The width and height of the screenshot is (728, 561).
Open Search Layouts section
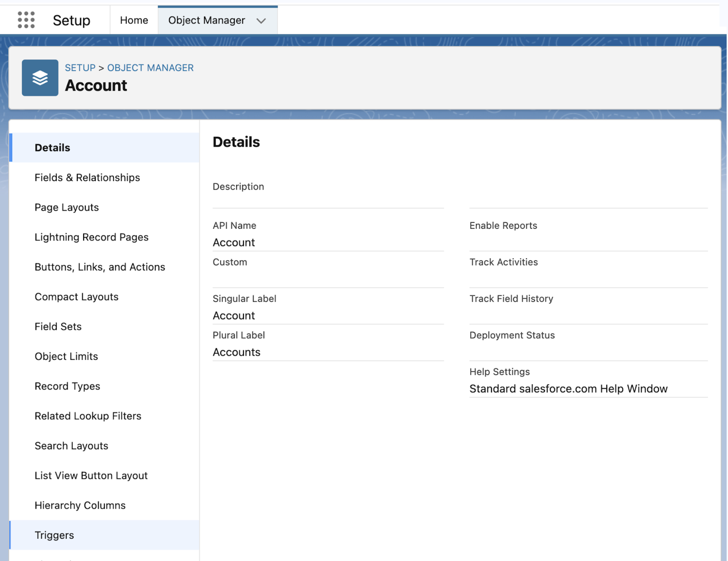click(104, 446)
